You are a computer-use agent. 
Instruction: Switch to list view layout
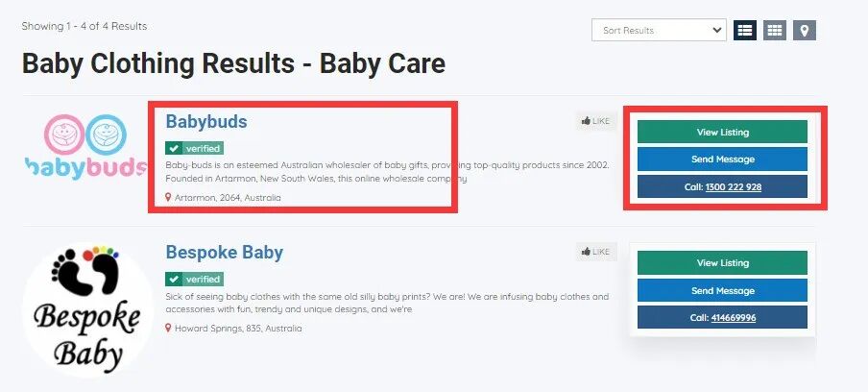click(745, 30)
